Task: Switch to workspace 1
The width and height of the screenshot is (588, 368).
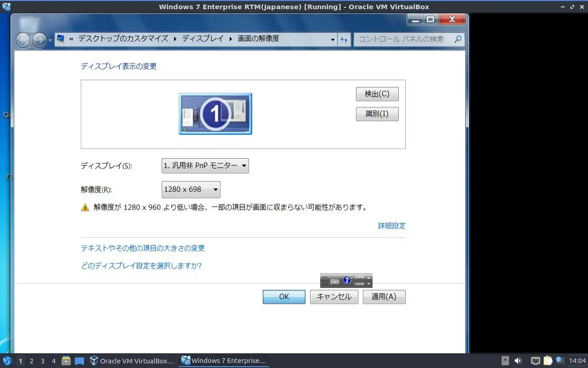Action: pyautogui.click(x=20, y=361)
